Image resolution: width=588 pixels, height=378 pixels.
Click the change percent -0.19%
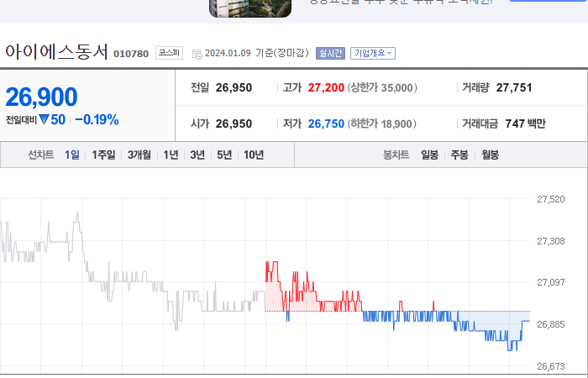pyautogui.click(x=97, y=119)
